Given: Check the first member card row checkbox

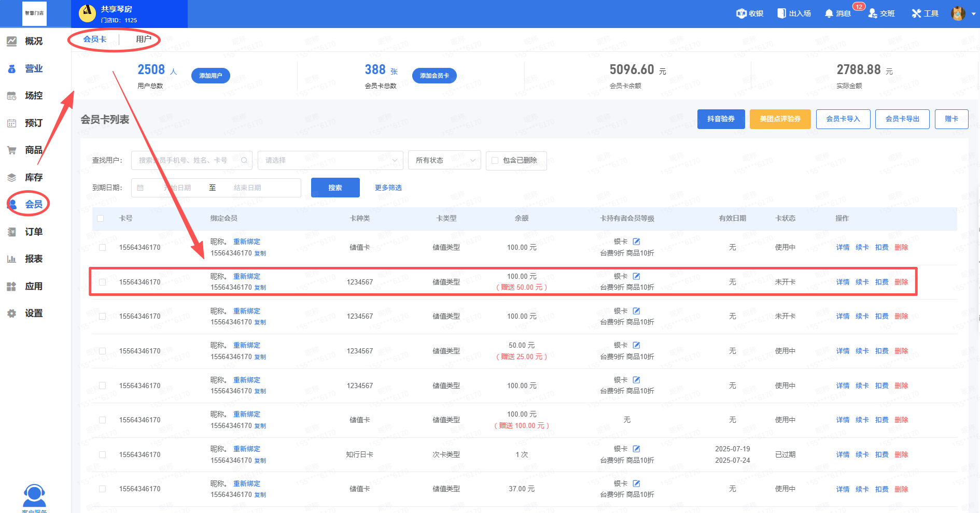Looking at the screenshot, I should 103,248.
